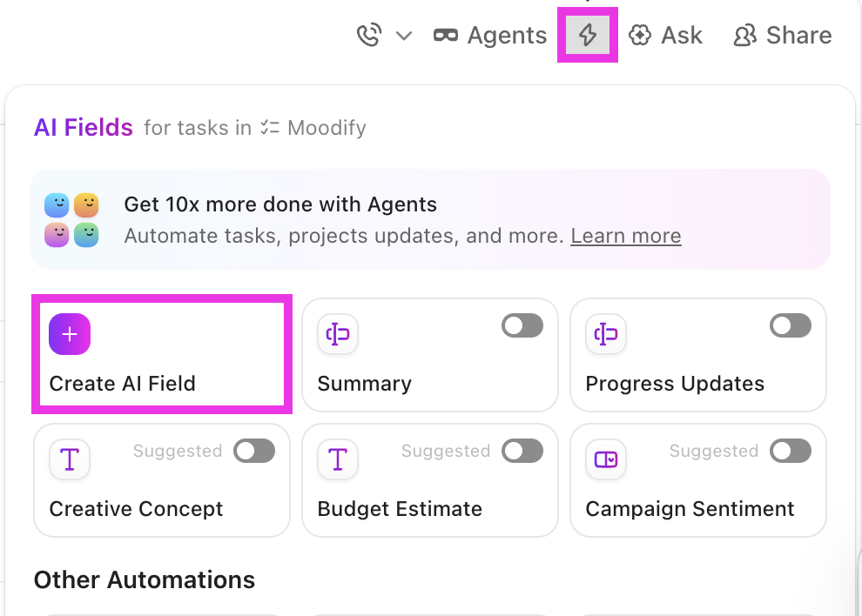Click the Creative Concept text icon
Viewport: 862px width, 616px height.
click(70, 459)
